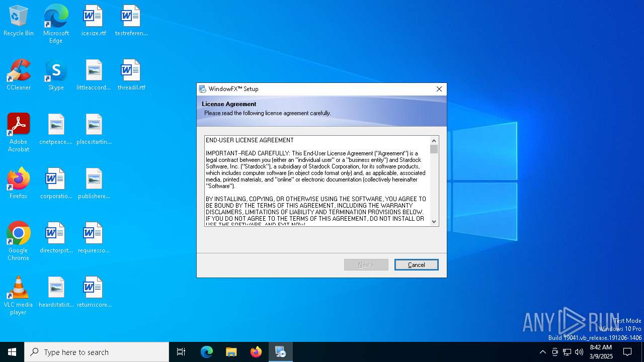Image resolution: width=644 pixels, height=362 pixels.
Task: Select the requiresso... document icon
Action: point(94,238)
